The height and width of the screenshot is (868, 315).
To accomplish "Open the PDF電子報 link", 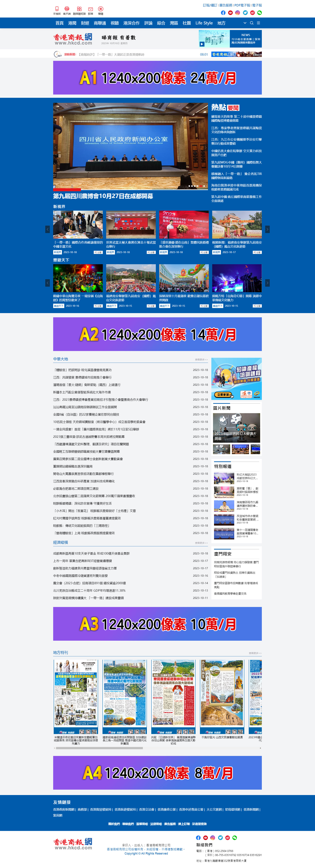I will 242,5.
